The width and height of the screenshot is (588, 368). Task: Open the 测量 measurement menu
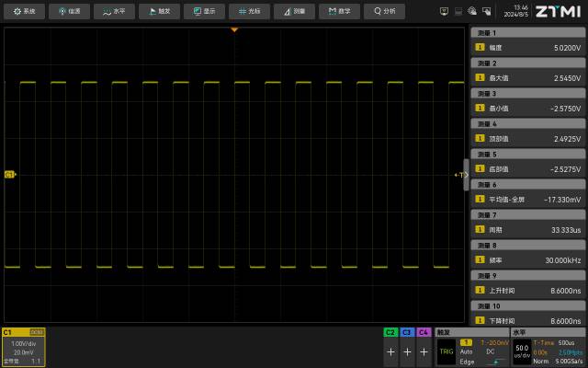click(294, 11)
